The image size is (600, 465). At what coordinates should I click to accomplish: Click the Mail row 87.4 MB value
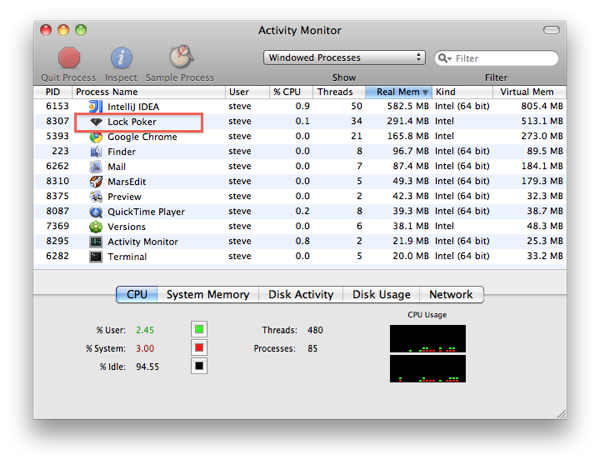click(411, 166)
